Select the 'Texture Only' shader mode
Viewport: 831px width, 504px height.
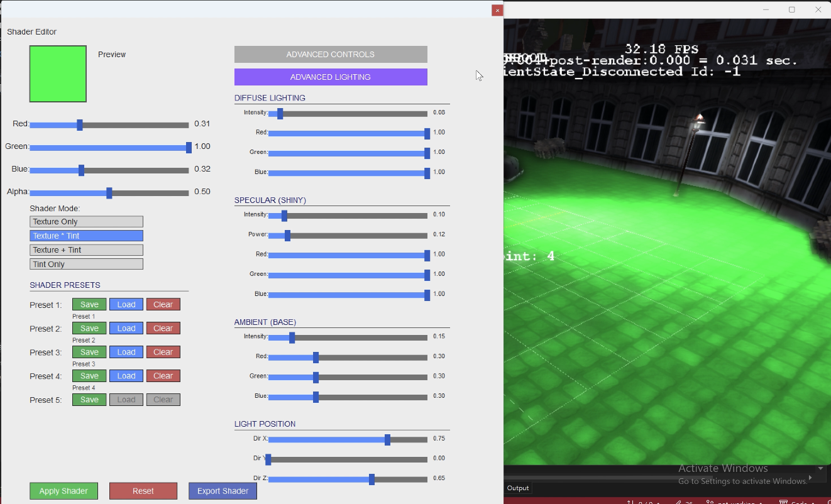[86, 221]
